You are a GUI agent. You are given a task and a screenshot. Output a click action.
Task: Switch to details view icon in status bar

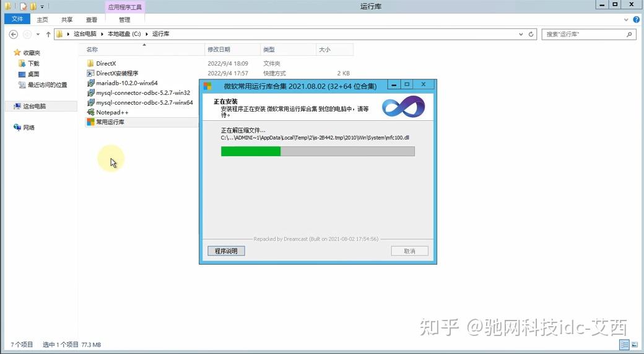[625, 345]
